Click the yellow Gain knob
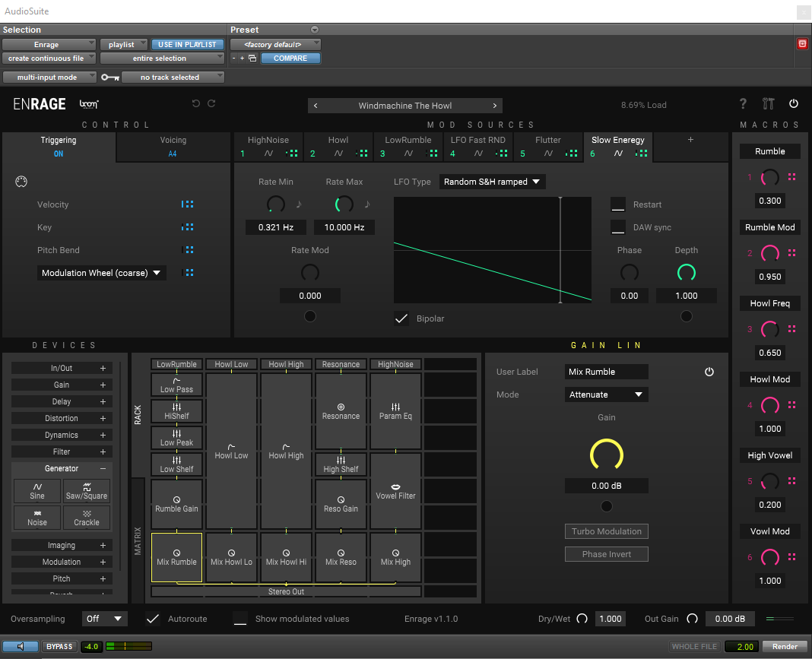Screen dimensions: 812x659 pos(606,455)
